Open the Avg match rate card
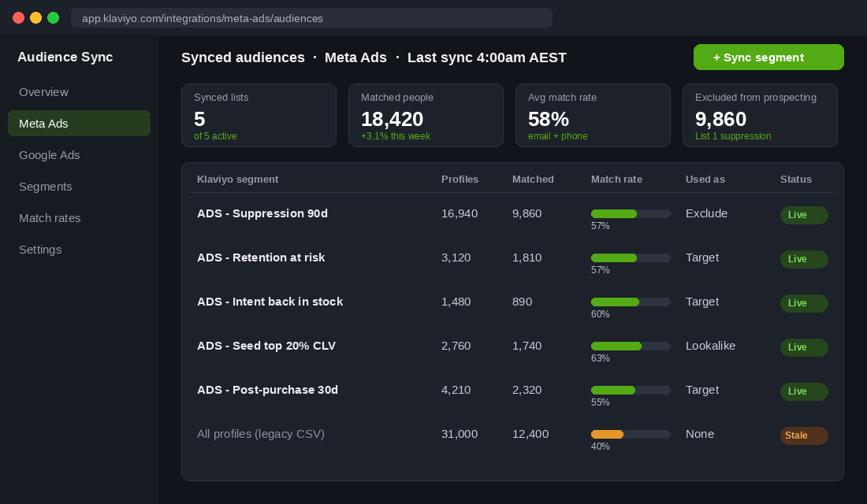The width and height of the screenshot is (867, 504). tap(593, 116)
